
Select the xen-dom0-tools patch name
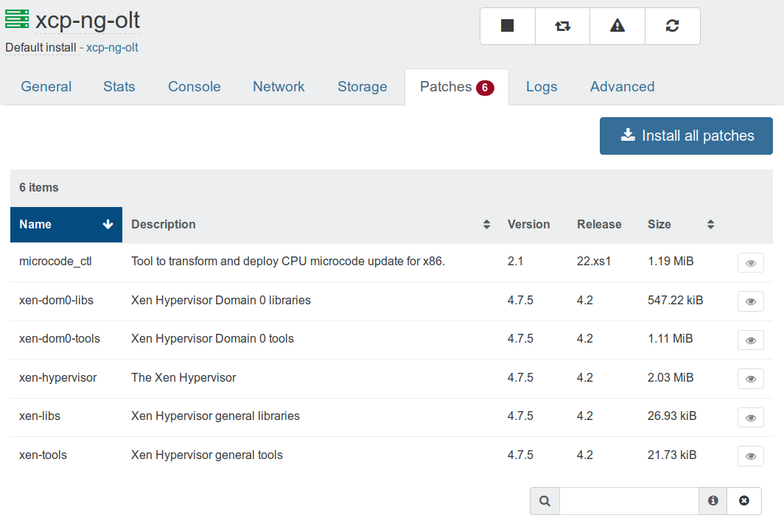point(60,338)
